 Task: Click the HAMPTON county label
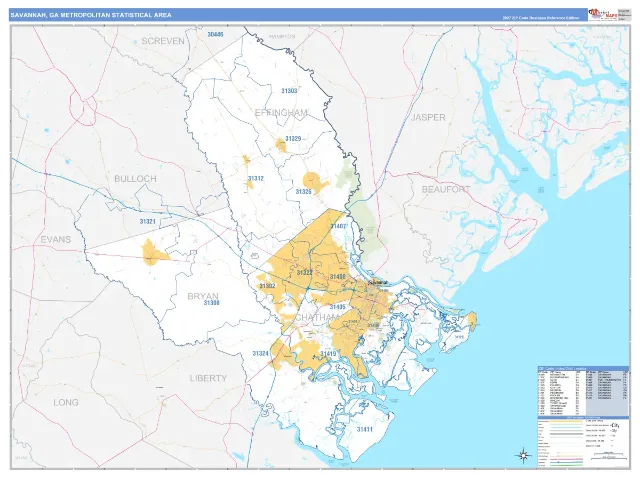pyautogui.click(x=282, y=37)
